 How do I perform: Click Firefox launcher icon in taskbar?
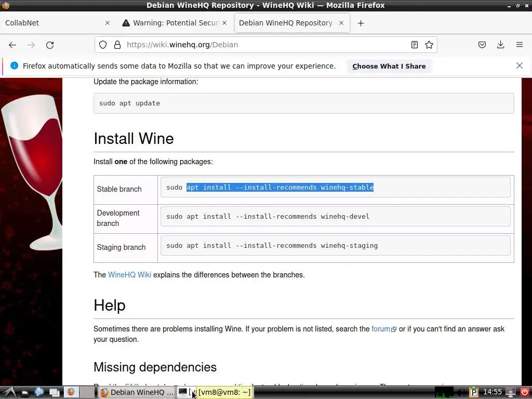(71, 392)
